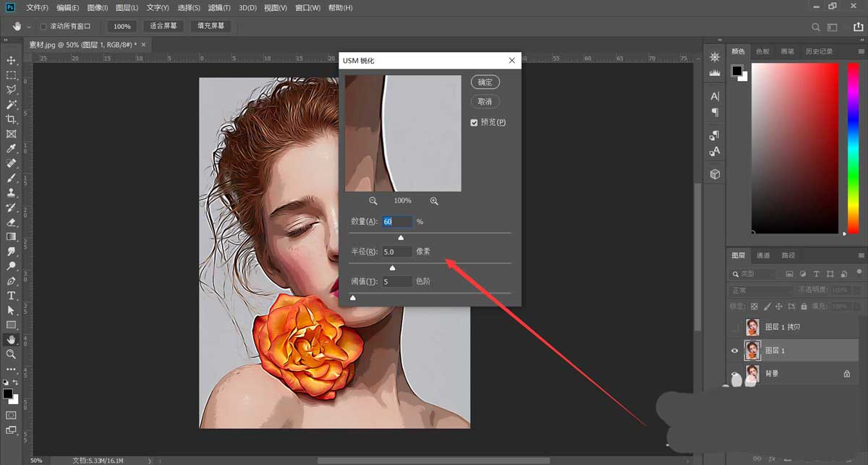This screenshot has height=465, width=868.
Task: Toggle lock position in Layers panel
Action: [x=780, y=307]
